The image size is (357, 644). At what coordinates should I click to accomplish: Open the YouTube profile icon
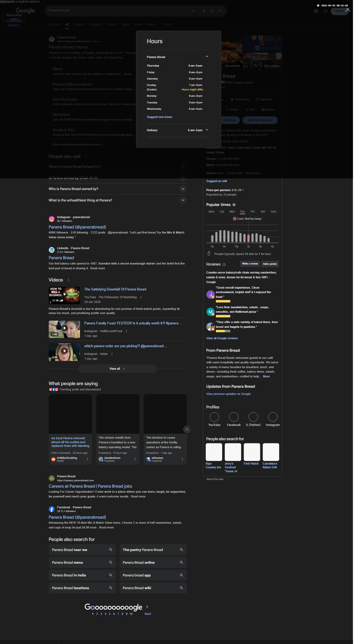[214, 417]
